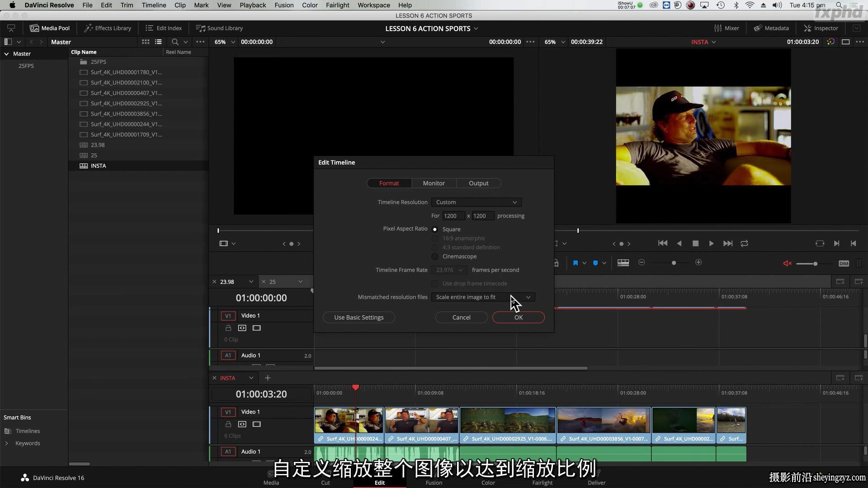Click the width resolution field 1200

[x=453, y=216]
